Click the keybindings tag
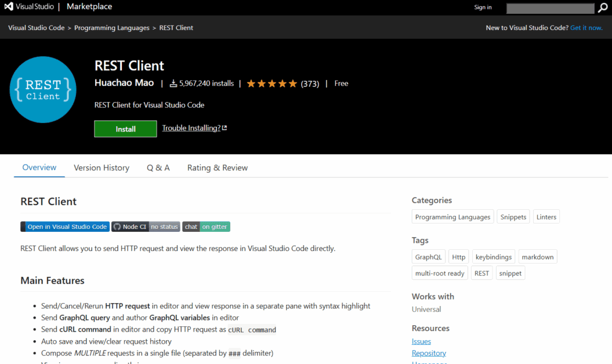The width and height of the screenshot is (612, 364). [494, 256]
